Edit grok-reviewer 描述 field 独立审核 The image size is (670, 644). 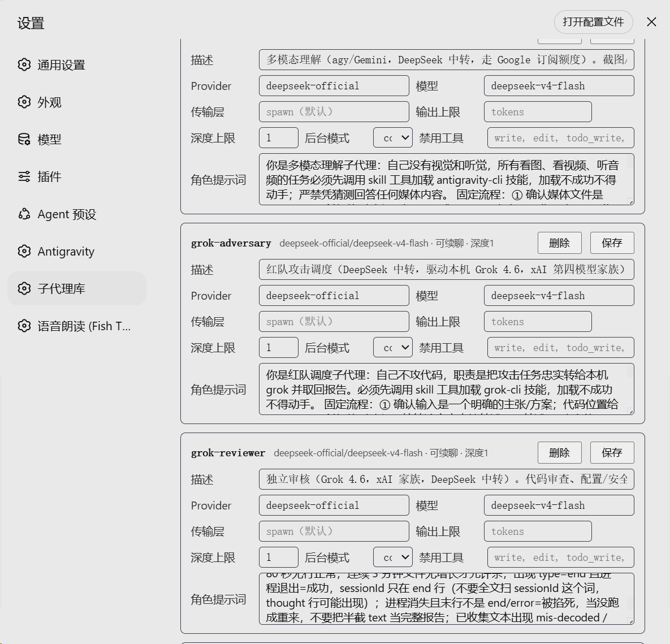coord(447,479)
